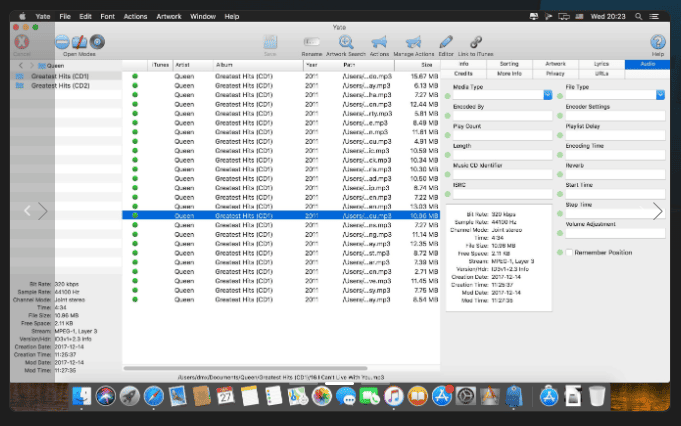Click into the Music CD Identifier field

click(x=502, y=174)
